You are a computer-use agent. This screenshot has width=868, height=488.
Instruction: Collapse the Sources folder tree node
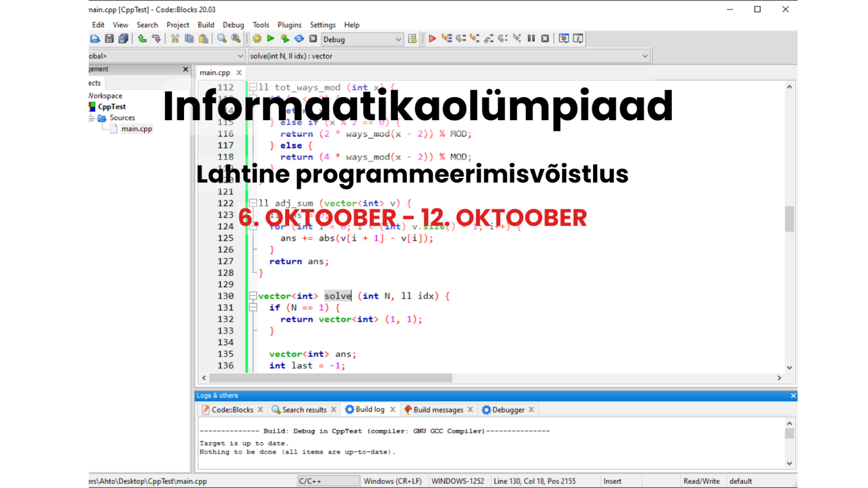coord(91,118)
